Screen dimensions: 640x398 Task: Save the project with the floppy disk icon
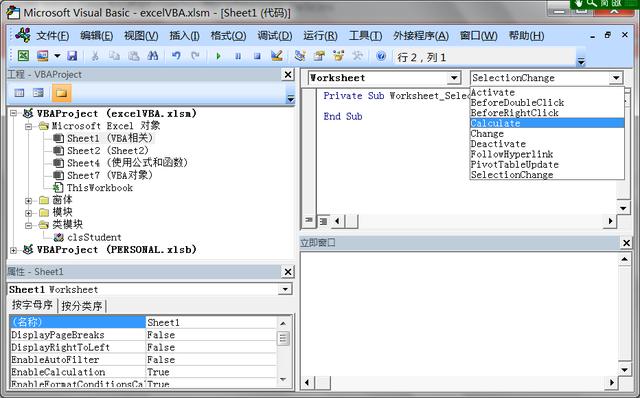72,56
